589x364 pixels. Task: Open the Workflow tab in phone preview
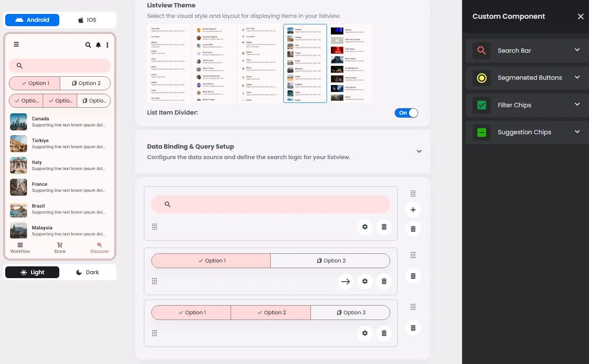coord(20,248)
